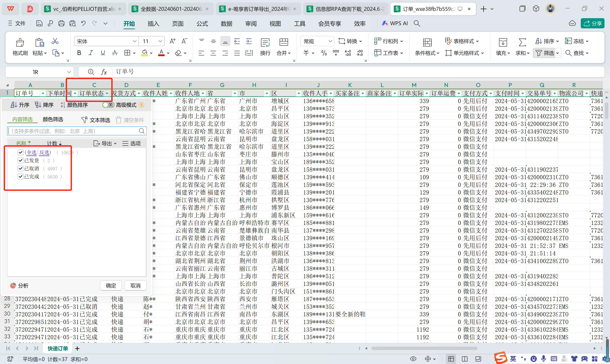Image resolution: width=610 pixels, height=364 pixels.
Task: Uncheck the 已取消 filter checkbox
Action: [x=21, y=168]
